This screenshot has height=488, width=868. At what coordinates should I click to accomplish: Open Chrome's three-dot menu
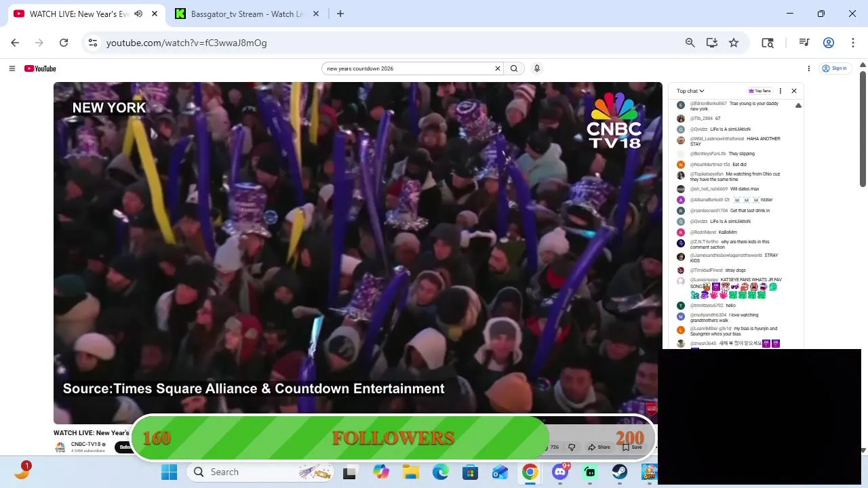point(853,43)
